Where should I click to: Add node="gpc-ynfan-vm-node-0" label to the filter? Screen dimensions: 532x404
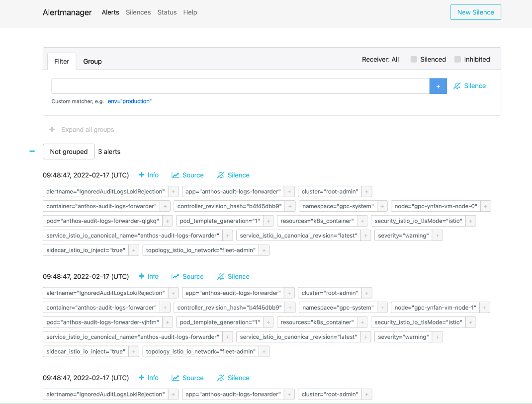(x=486, y=206)
